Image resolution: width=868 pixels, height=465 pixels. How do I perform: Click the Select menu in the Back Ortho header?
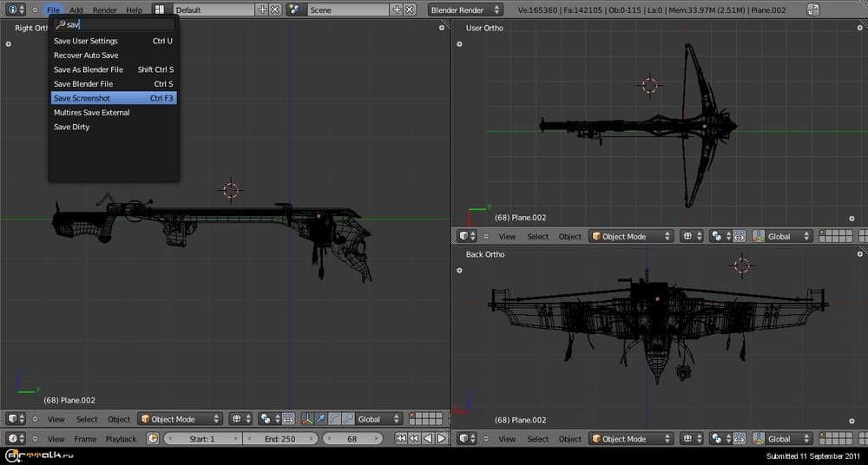click(x=538, y=439)
